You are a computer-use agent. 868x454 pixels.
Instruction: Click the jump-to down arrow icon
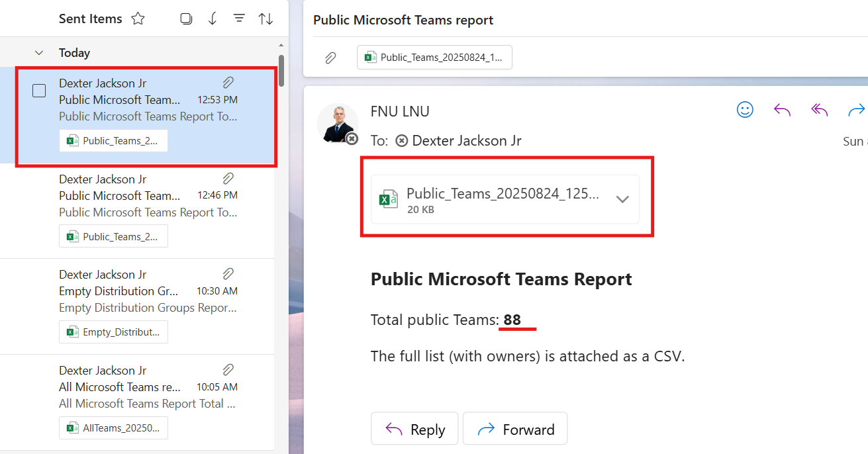[213, 19]
